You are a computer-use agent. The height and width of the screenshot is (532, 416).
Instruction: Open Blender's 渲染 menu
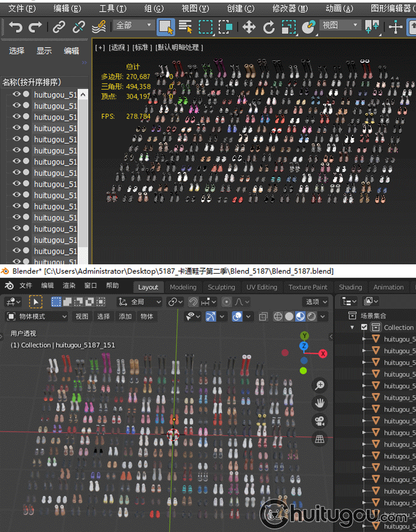pos(69,286)
